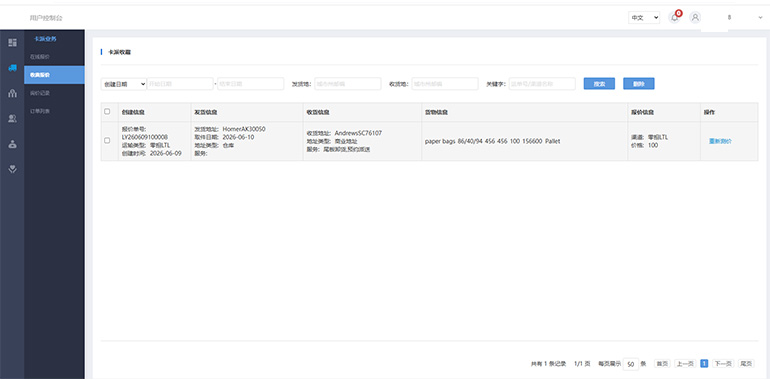Click the agent person icon in sidebar
Screen dimensions: 770x380
pyautogui.click(x=13, y=144)
